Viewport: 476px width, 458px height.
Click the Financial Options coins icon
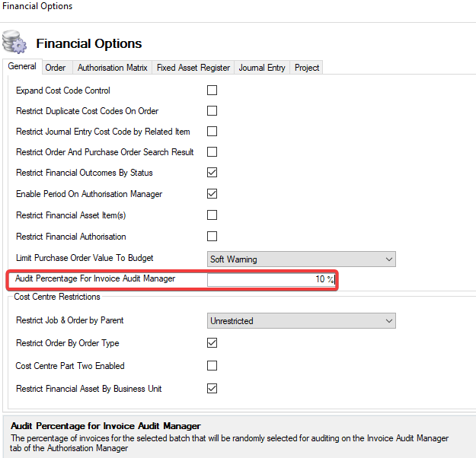[13, 41]
